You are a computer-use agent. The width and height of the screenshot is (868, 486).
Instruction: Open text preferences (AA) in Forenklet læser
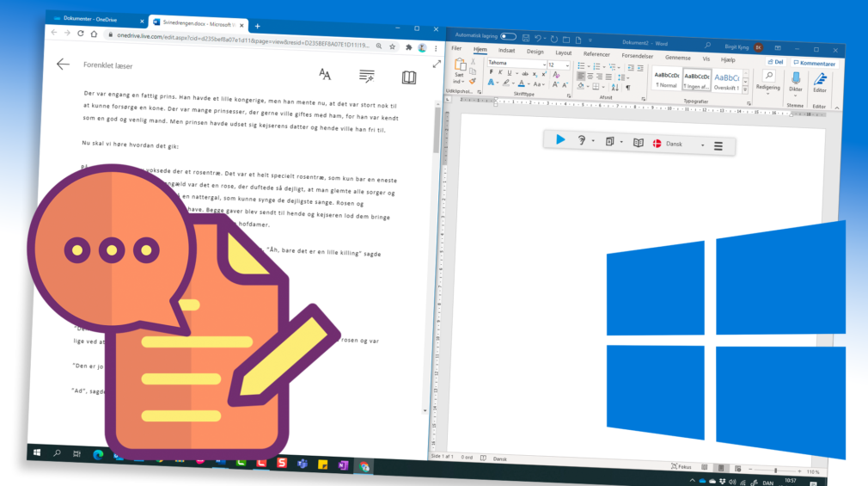pos(325,74)
